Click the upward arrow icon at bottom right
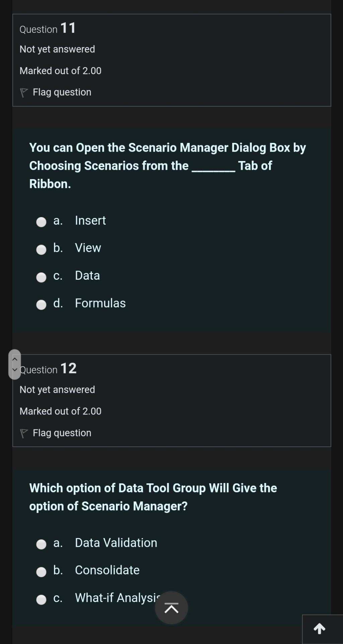The width and height of the screenshot is (343, 644). point(320,629)
